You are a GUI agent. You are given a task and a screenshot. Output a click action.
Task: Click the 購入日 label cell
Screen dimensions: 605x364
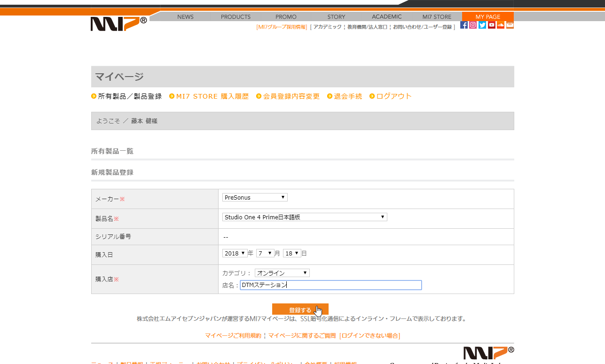coord(155,255)
